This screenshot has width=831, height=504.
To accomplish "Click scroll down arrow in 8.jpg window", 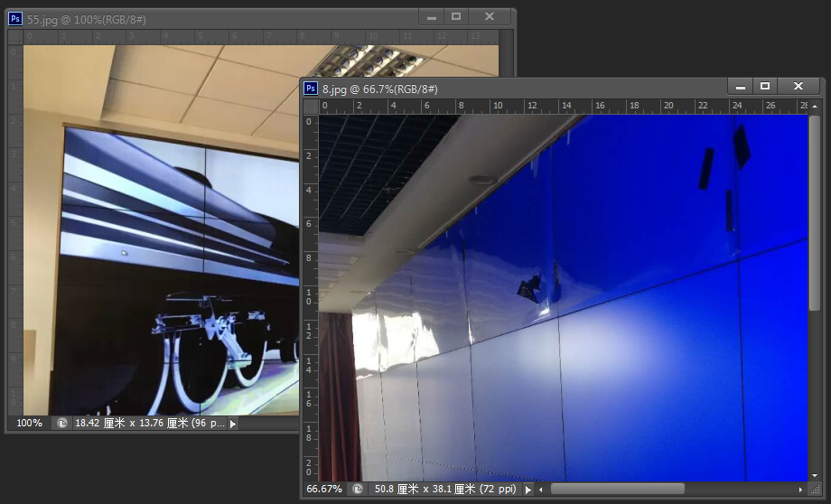I will pyautogui.click(x=815, y=476).
